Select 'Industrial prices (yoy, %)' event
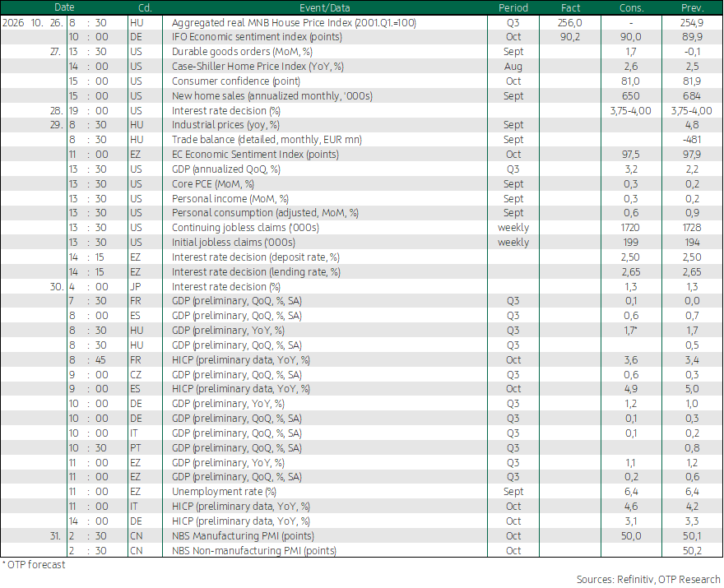Screen dimensions: 724x588 point(225,125)
